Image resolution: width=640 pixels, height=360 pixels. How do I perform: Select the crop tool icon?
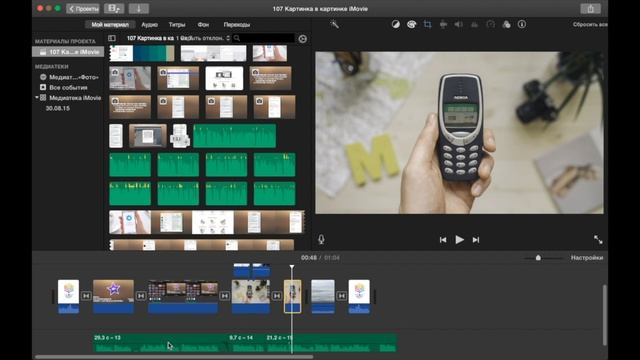[x=427, y=24]
